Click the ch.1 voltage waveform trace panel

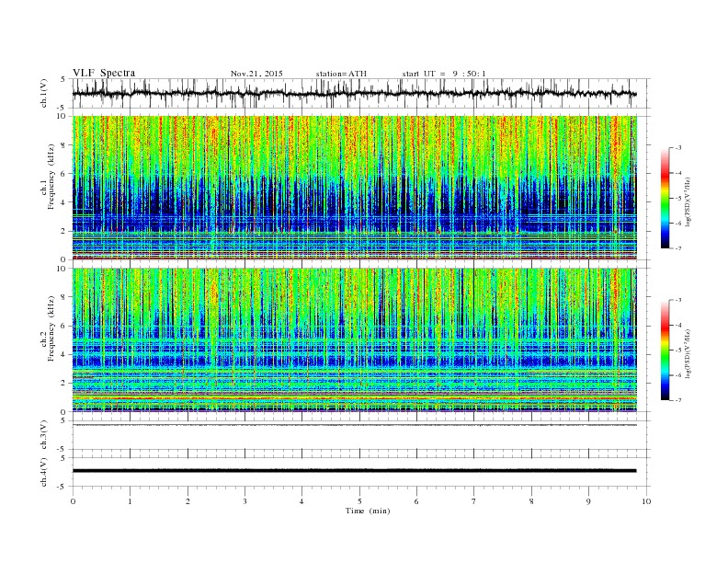coord(361,93)
